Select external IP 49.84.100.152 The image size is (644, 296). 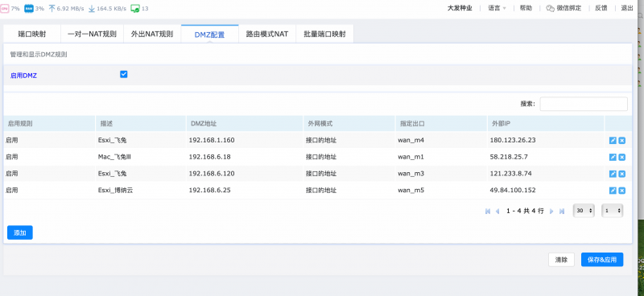[513, 191]
